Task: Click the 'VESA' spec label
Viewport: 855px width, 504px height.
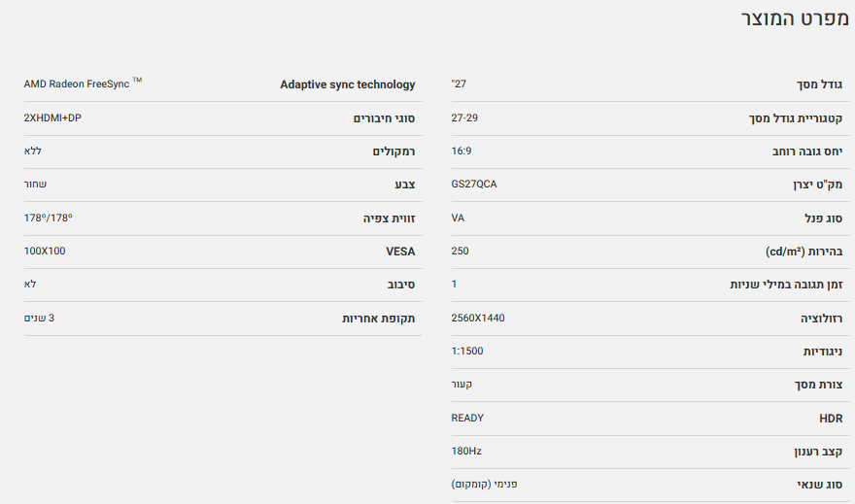Action: [x=400, y=252]
